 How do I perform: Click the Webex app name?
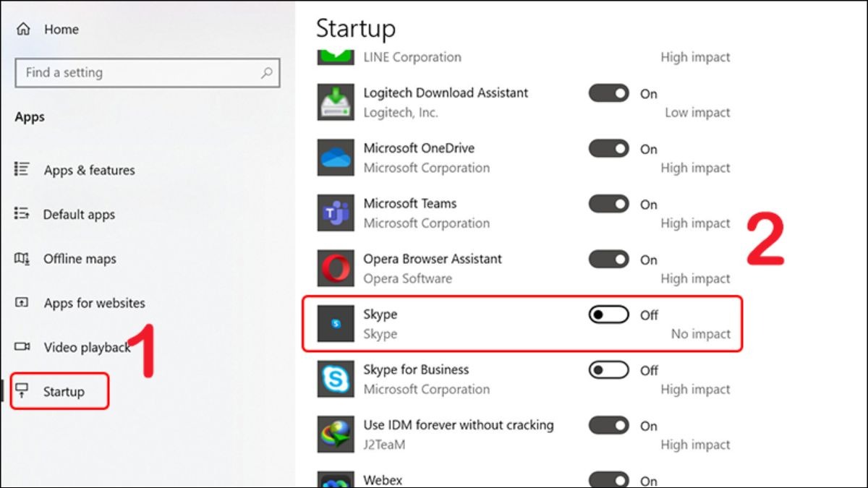[383, 480]
